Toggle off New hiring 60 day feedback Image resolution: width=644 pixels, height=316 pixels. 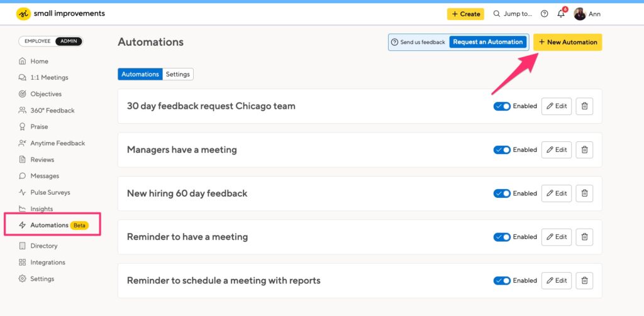pyautogui.click(x=502, y=193)
